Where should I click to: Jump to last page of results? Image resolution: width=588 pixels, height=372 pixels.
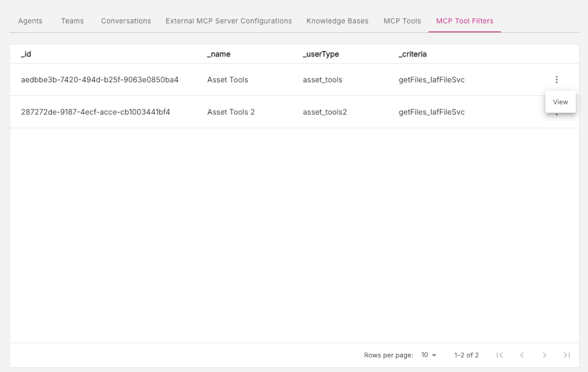(567, 355)
